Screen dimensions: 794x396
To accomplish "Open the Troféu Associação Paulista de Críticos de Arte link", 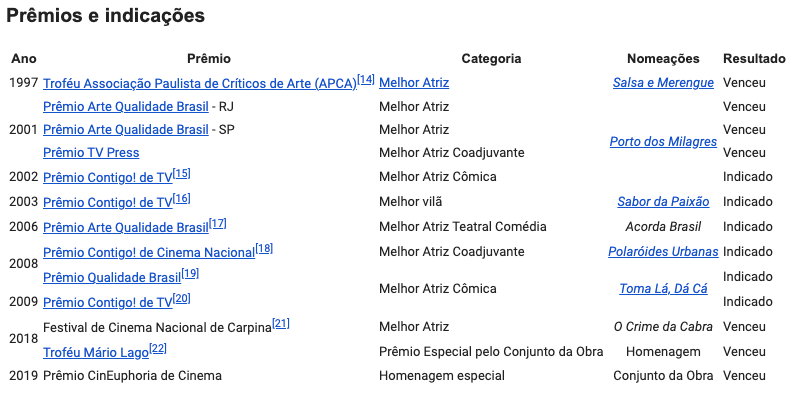I will (200, 84).
